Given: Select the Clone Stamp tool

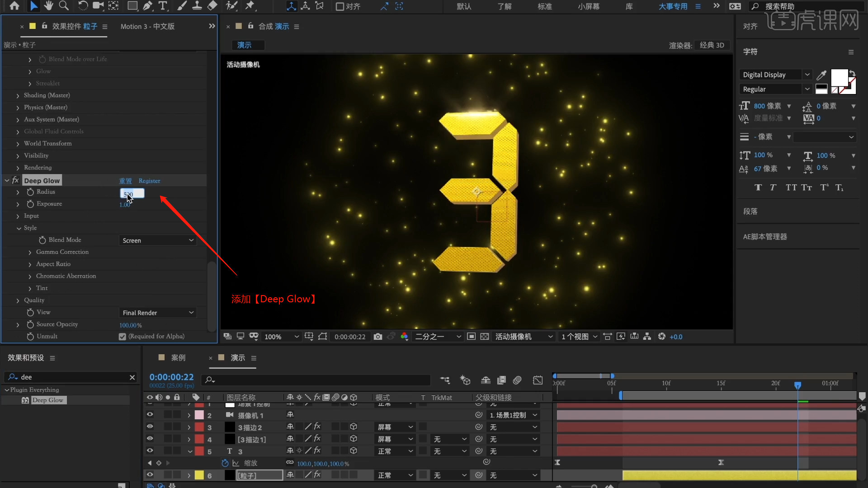Looking at the screenshot, I should tap(197, 6).
